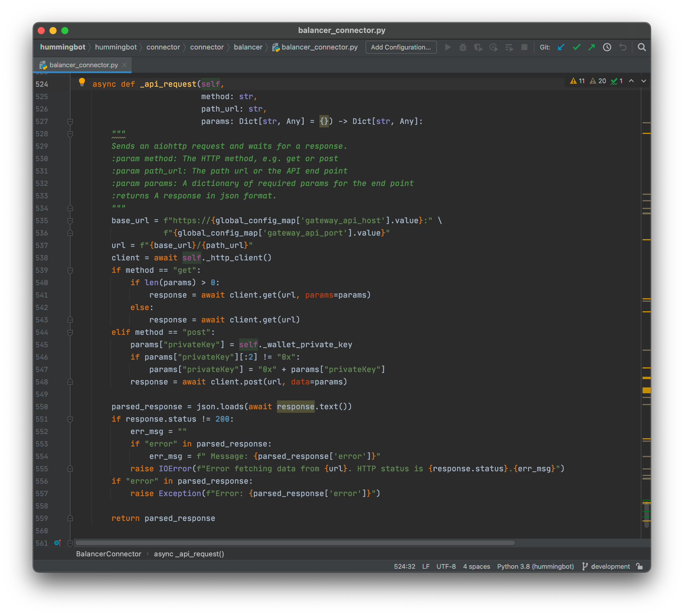Click the read-only lock icon in status bar

[639, 566]
